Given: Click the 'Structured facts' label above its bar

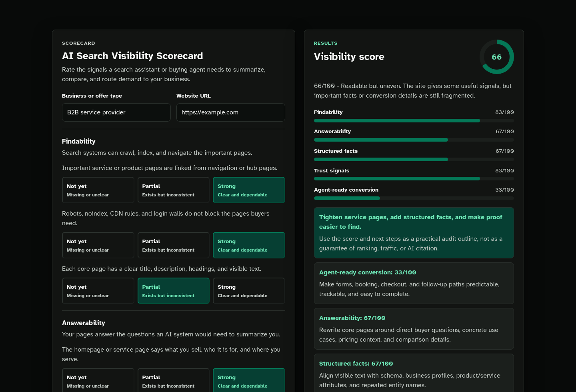Looking at the screenshot, I should [336, 151].
